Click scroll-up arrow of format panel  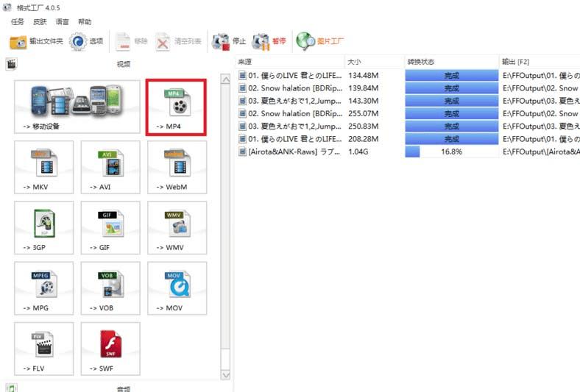(225, 79)
